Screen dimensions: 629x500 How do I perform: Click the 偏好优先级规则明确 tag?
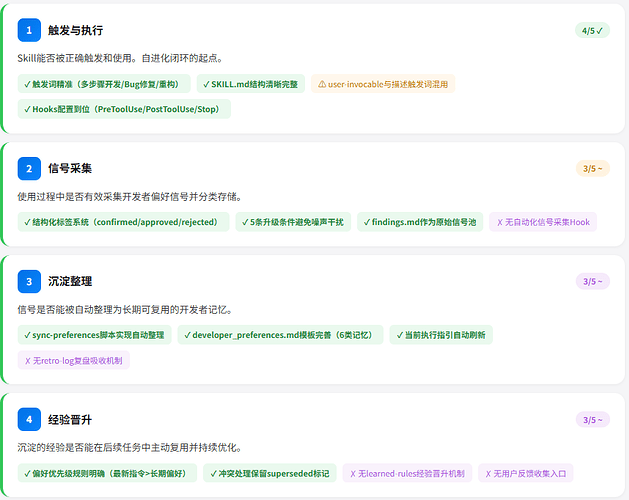click(107, 473)
